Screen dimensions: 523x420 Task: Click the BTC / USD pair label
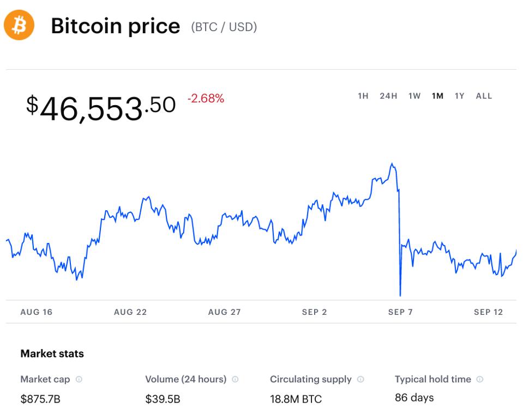tap(224, 27)
